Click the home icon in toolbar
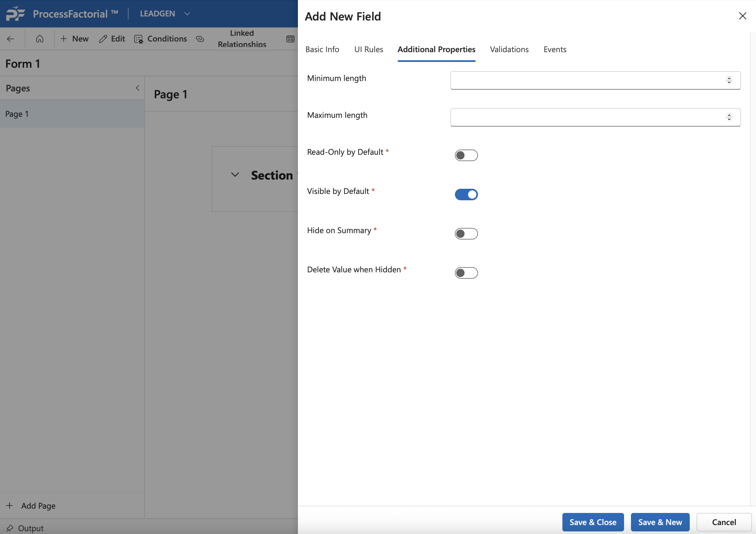Image resolution: width=756 pixels, height=534 pixels. pyautogui.click(x=39, y=39)
